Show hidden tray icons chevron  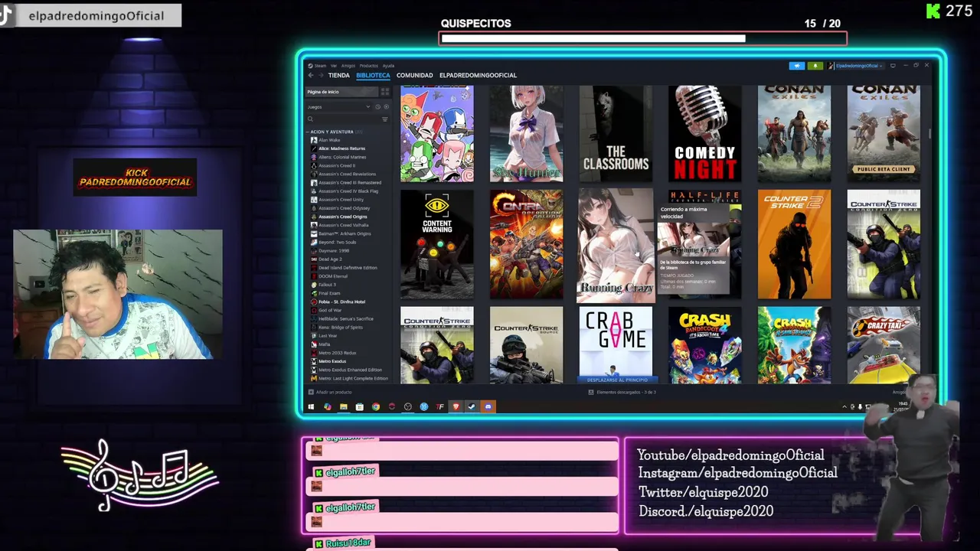coord(845,406)
